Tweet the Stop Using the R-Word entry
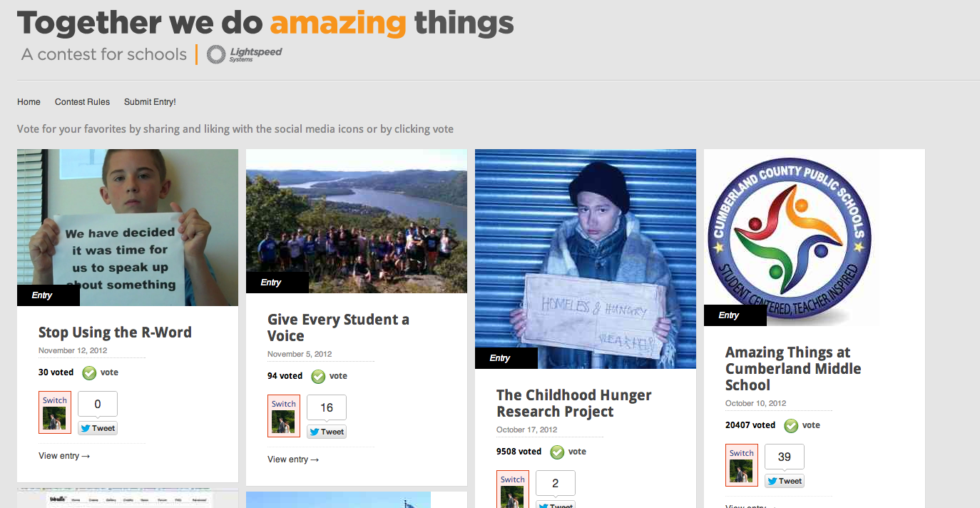This screenshot has width=980, height=508. point(98,428)
